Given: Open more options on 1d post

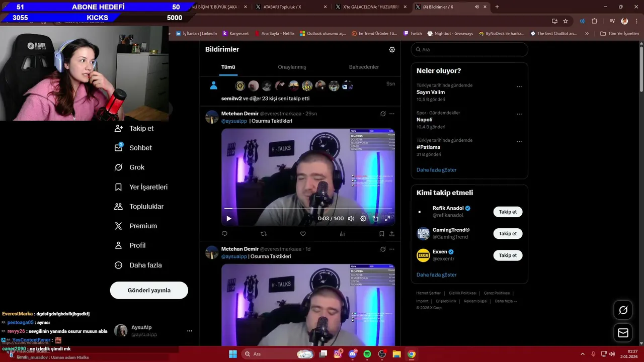Looking at the screenshot, I should [392, 249].
